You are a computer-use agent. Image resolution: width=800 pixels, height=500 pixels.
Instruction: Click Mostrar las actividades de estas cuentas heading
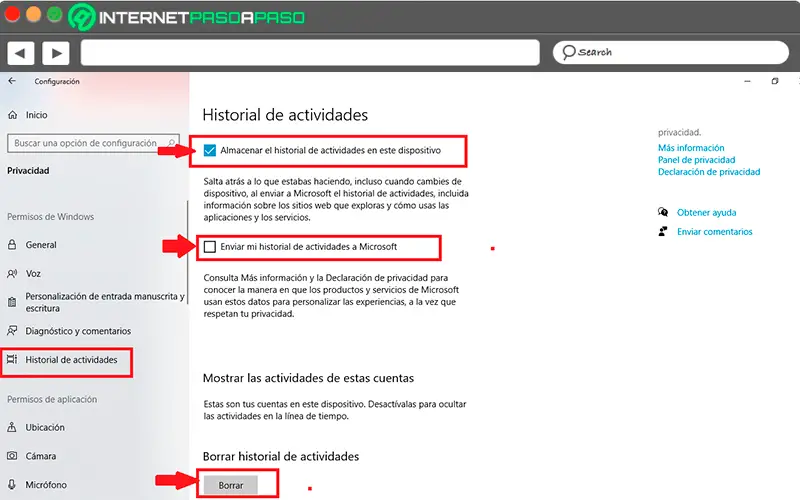click(308, 378)
